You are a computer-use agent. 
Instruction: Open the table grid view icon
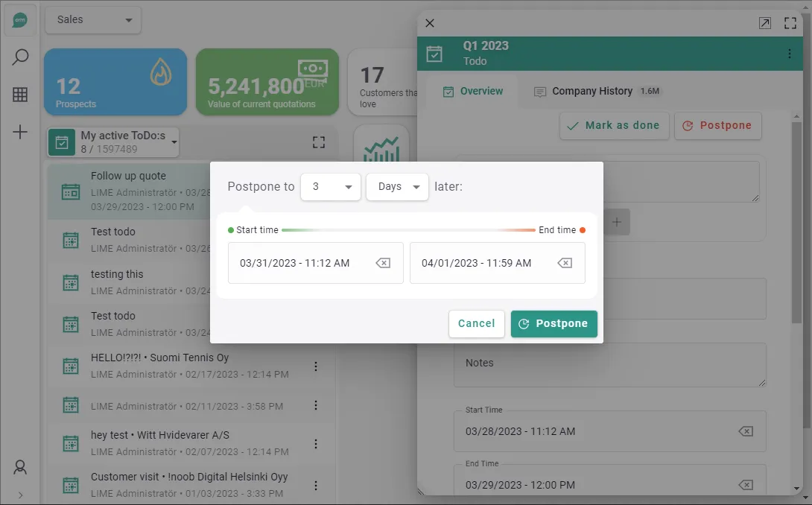(x=20, y=95)
